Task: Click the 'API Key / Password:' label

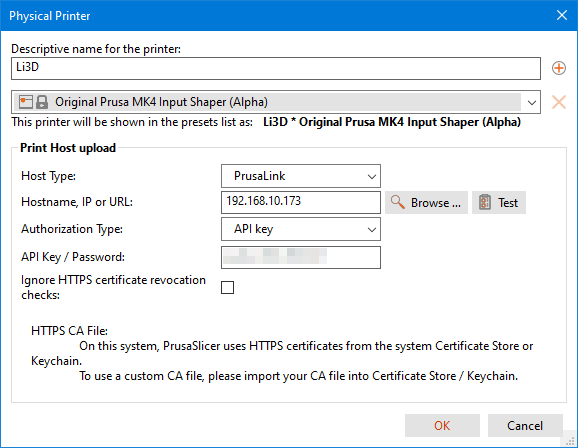Action: click(73, 257)
